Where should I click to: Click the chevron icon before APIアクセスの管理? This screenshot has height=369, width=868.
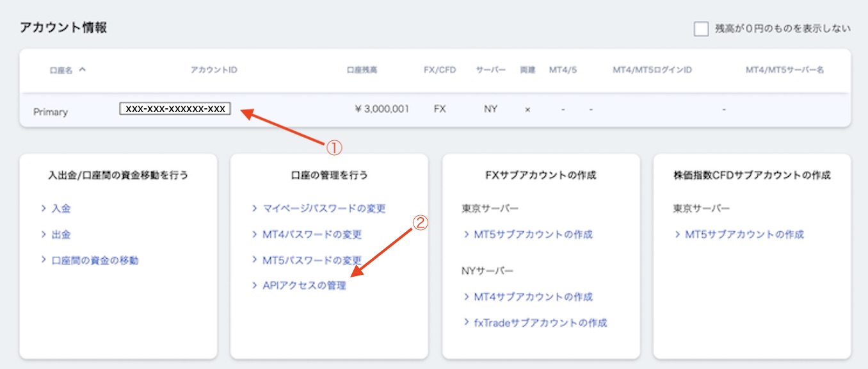[253, 286]
